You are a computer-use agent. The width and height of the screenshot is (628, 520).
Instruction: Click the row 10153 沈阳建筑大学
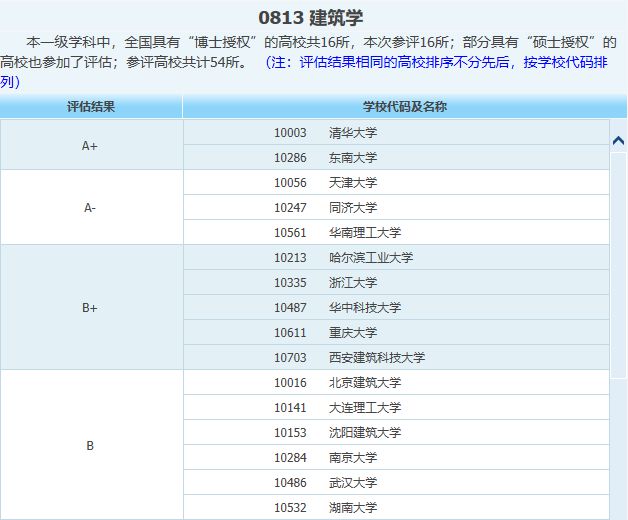[396, 432]
